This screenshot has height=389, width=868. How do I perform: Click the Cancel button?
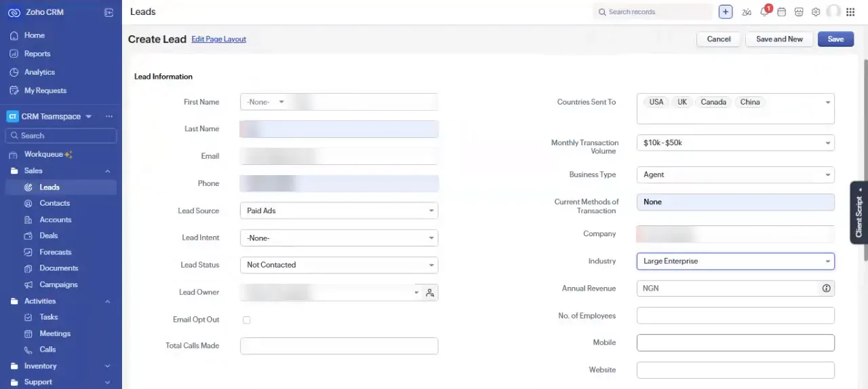(719, 39)
